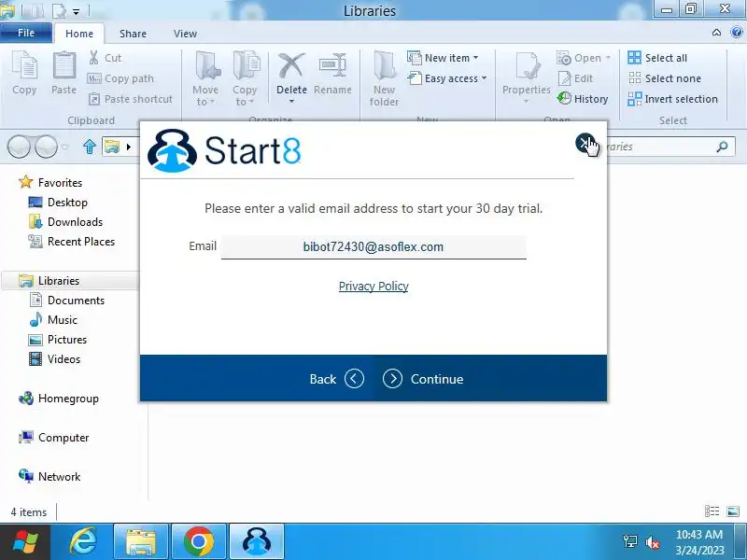Click Copy path in the ribbon

coord(121,78)
